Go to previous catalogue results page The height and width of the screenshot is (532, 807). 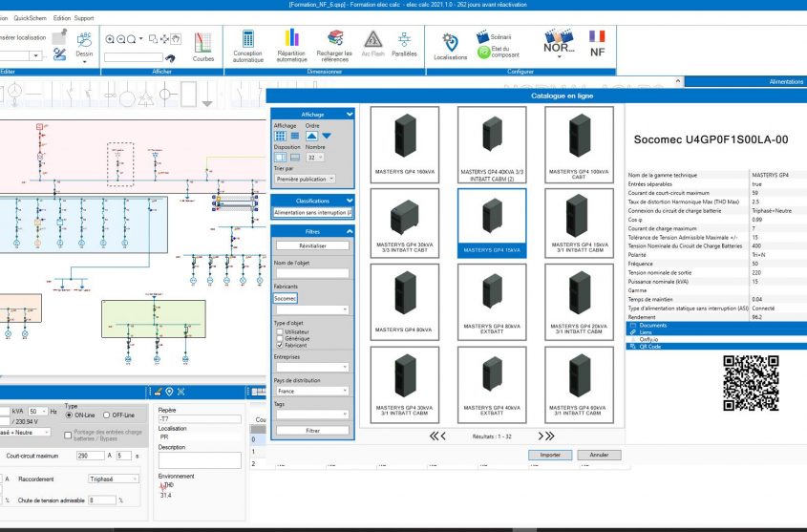[x=443, y=436]
